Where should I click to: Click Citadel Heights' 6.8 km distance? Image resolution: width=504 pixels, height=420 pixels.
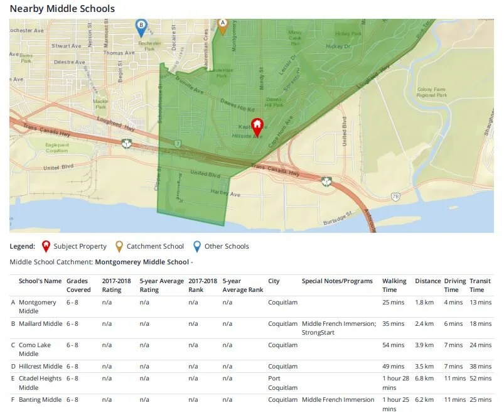coord(424,378)
